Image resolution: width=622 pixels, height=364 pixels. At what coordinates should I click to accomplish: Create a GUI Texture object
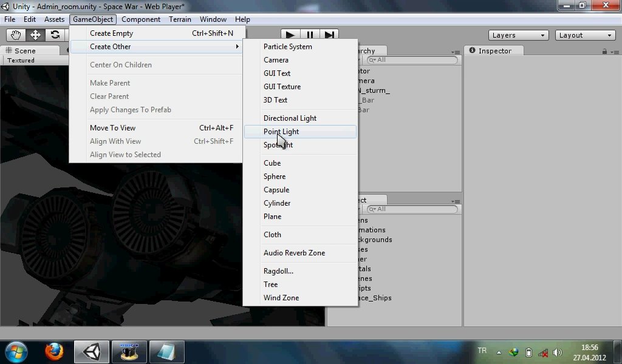point(300,87)
